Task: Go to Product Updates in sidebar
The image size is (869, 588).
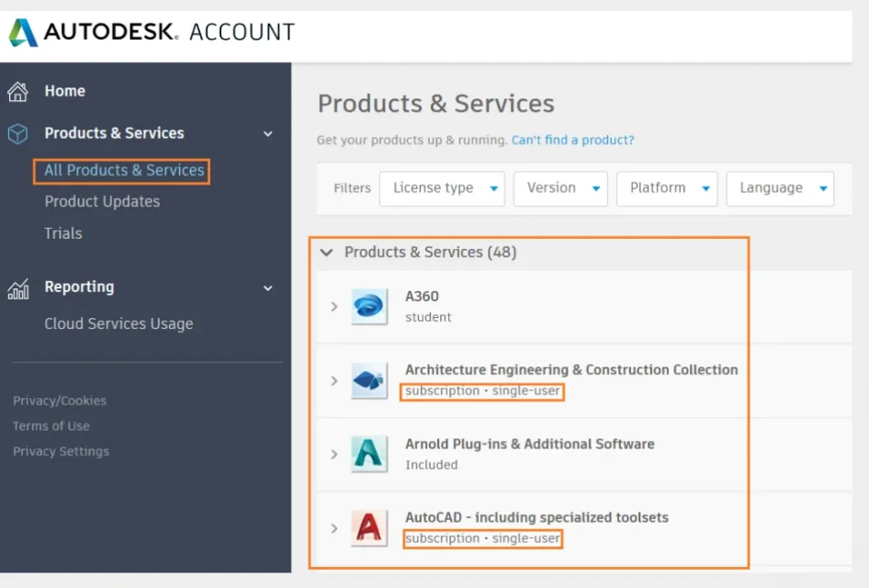Action: (102, 202)
